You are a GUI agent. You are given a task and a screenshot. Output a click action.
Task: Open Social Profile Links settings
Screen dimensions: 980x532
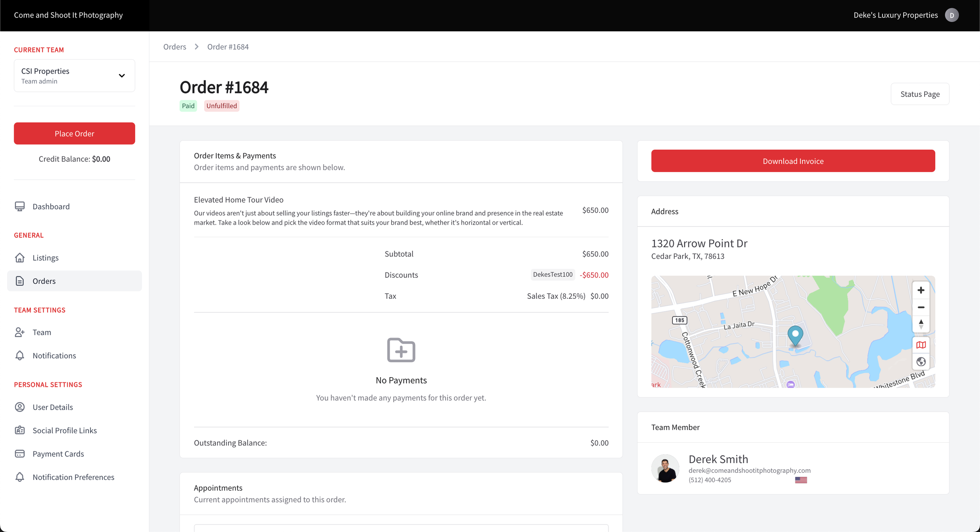coord(65,430)
